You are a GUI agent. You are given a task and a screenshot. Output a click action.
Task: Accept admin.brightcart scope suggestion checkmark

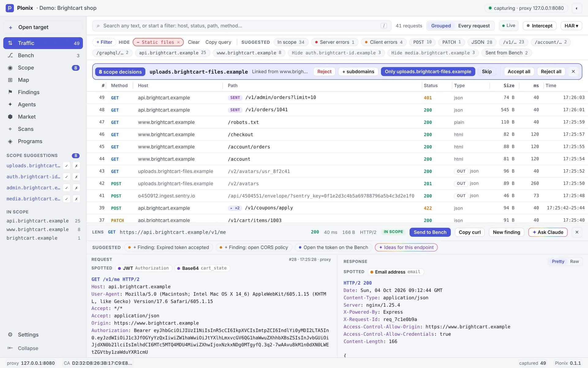pyautogui.click(x=66, y=188)
